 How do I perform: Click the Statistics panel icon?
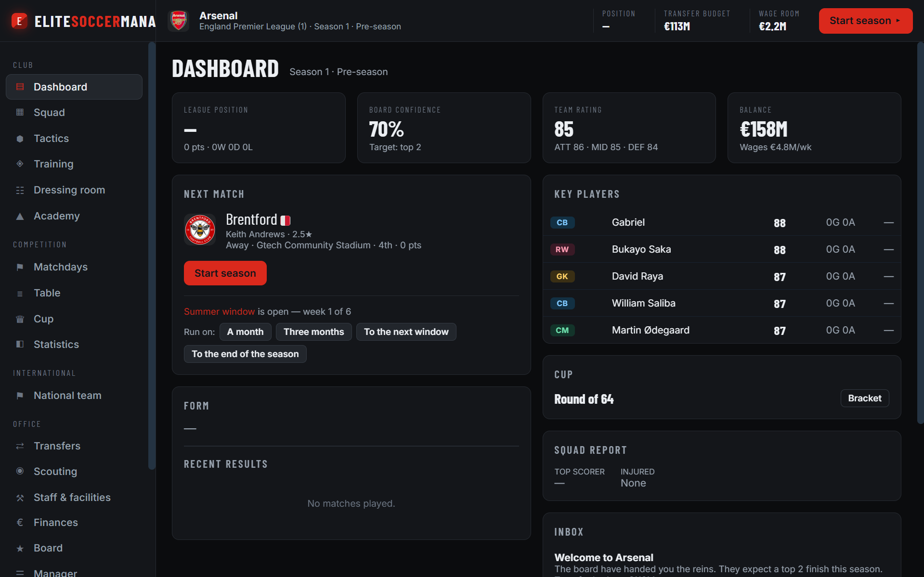(20, 345)
